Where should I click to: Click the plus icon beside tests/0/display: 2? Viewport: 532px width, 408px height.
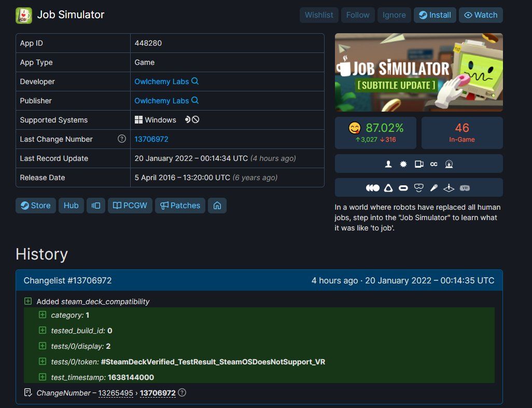pos(43,346)
